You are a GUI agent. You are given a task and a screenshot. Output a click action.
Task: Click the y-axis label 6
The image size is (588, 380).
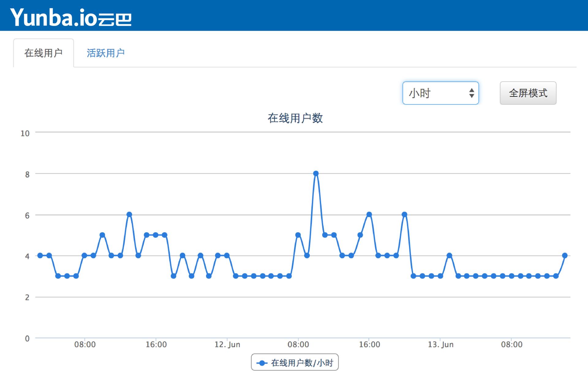pyautogui.click(x=27, y=216)
